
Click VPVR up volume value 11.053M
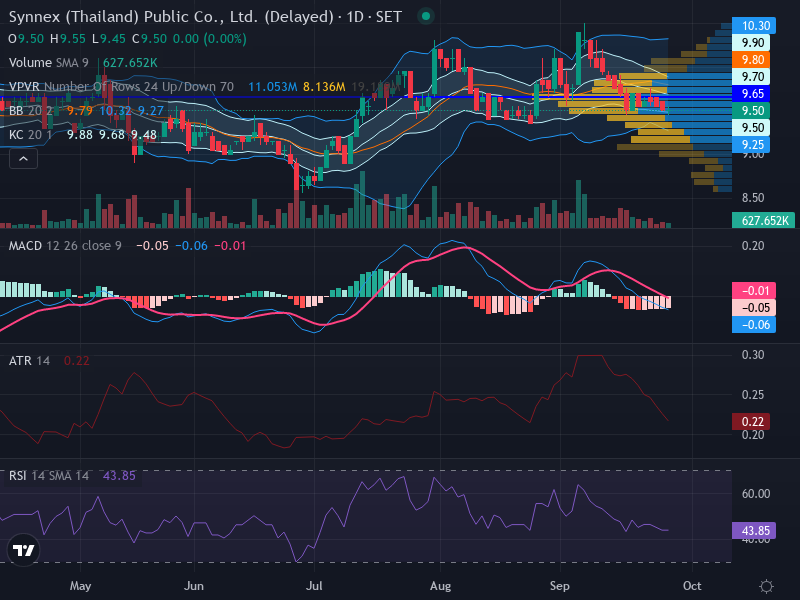click(x=272, y=87)
